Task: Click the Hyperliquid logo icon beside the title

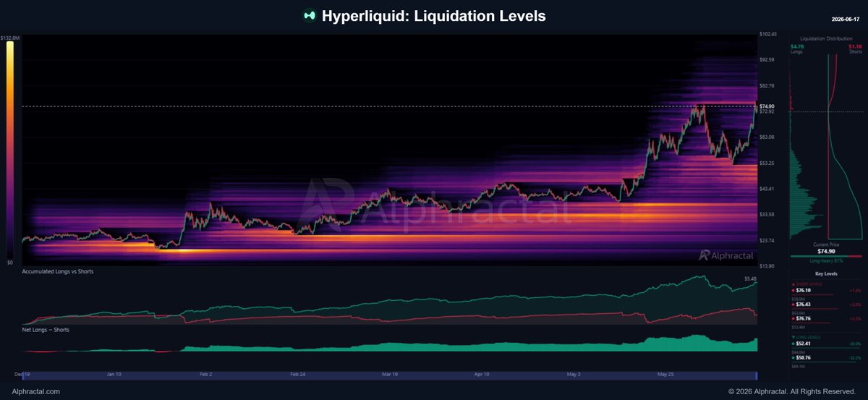Action: coord(309,15)
